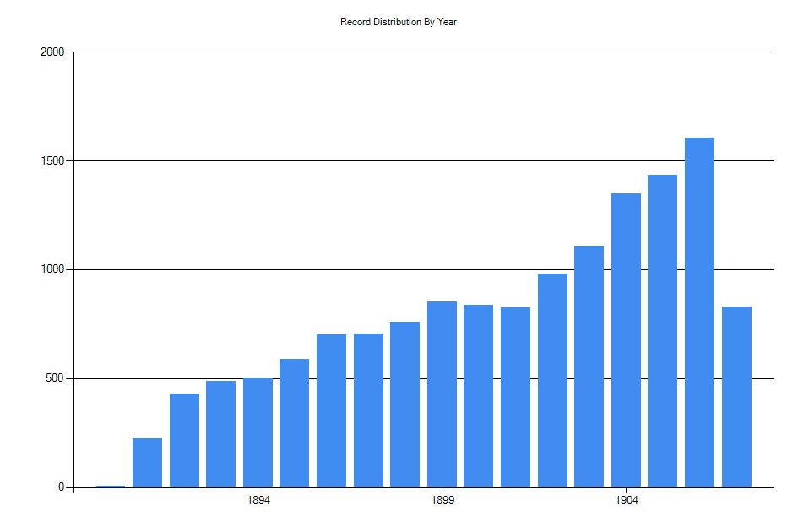798x532 pixels.
Task: Click the '1904' x-axis label
Action: (627, 501)
